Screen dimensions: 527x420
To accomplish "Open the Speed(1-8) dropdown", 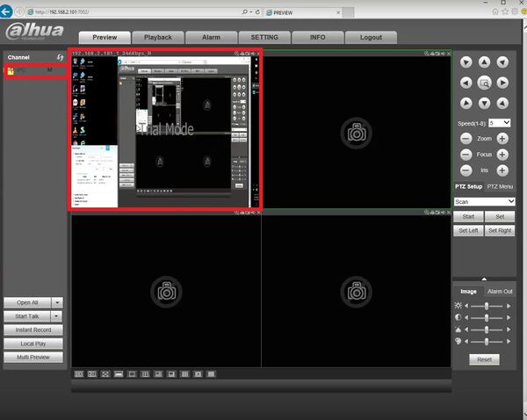I will pyautogui.click(x=501, y=123).
